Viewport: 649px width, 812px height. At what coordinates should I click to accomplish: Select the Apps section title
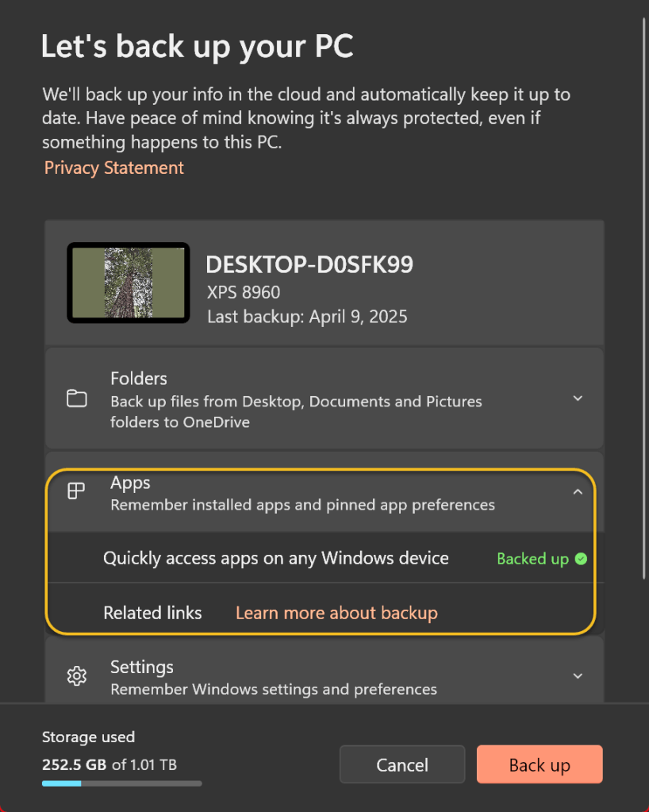[130, 483]
